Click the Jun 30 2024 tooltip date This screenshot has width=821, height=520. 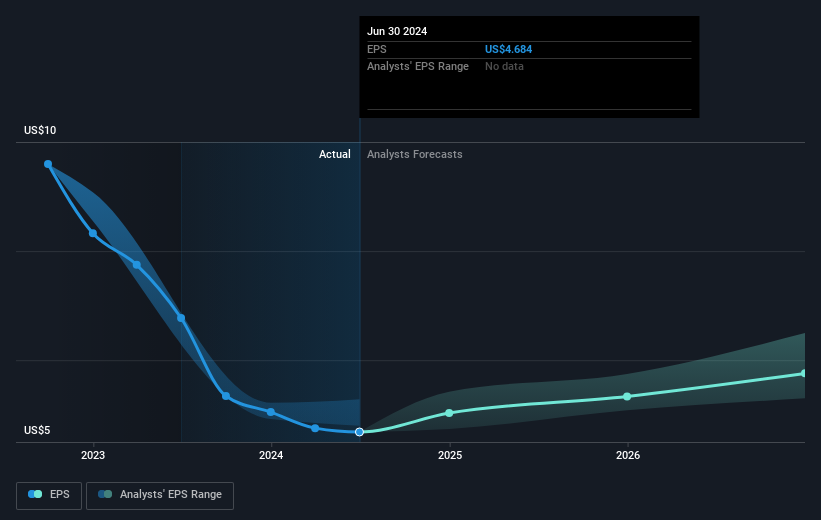tap(397, 31)
